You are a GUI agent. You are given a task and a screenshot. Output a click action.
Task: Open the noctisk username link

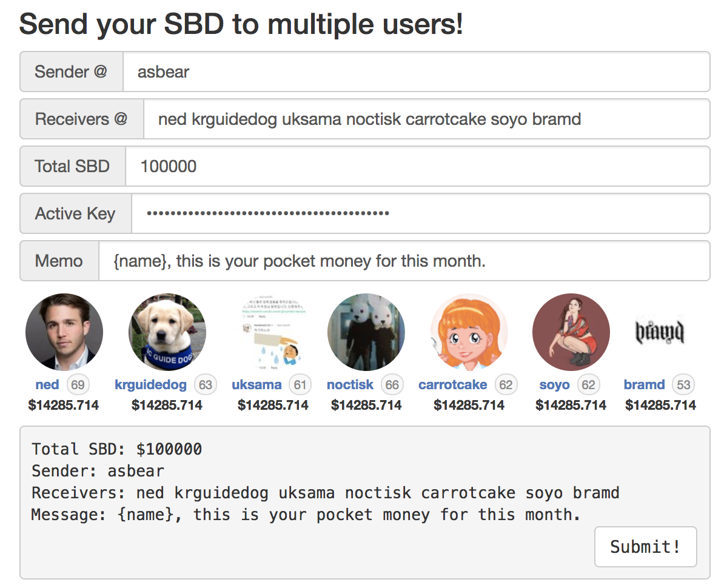350,385
